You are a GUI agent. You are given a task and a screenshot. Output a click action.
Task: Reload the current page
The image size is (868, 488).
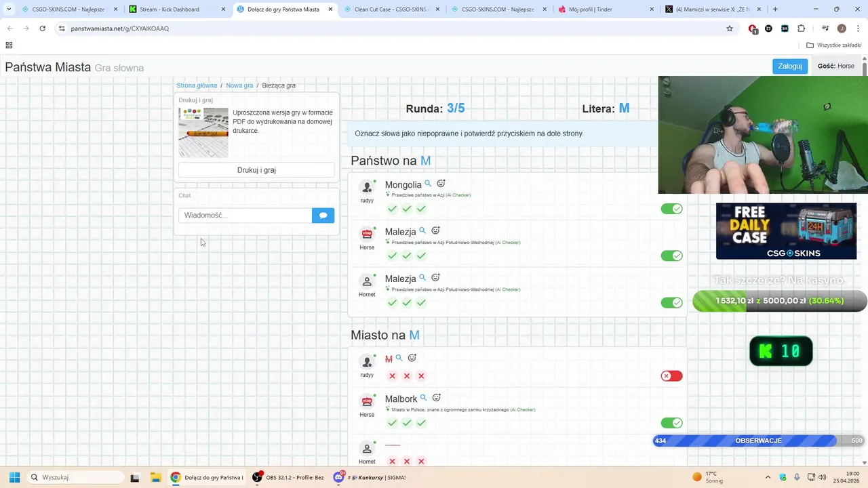click(x=42, y=28)
